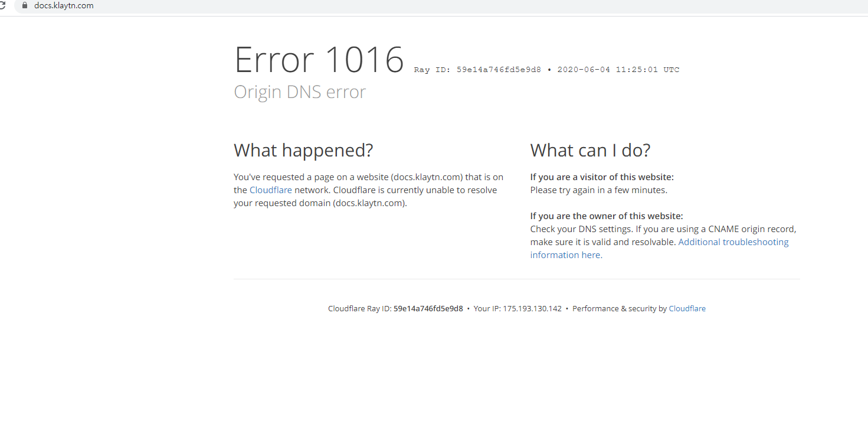Viewport: 868px width, 427px height.
Task: Click 'If you are the owner of this website' text
Action: click(x=607, y=216)
